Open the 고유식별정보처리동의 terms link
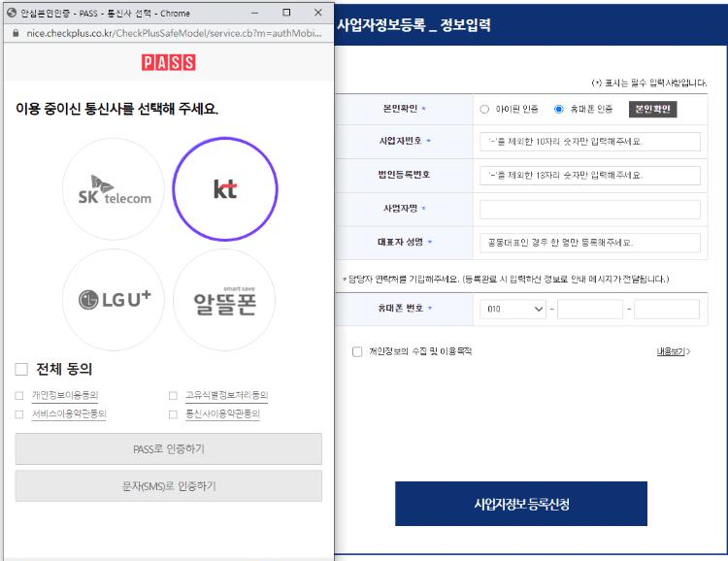This screenshot has height=561, width=728. click(x=227, y=395)
